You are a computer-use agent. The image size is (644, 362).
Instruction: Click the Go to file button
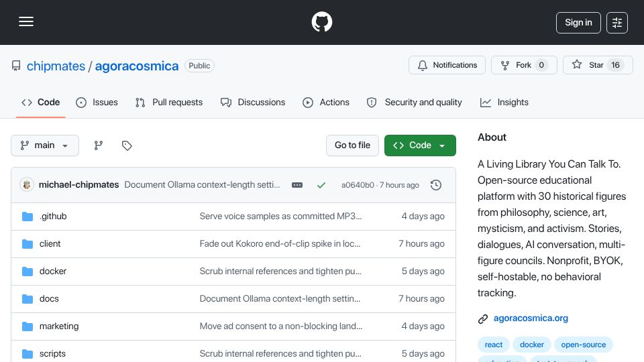tap(352, 145)
